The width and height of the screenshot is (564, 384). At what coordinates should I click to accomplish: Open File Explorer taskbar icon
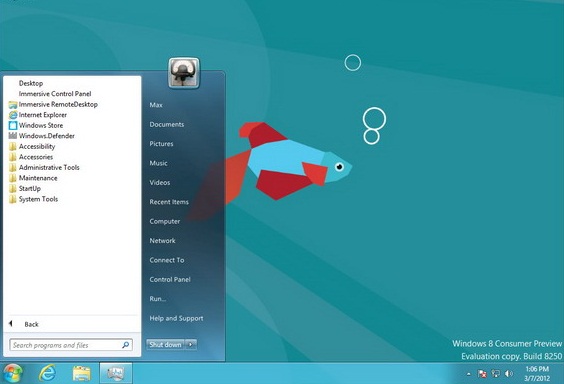tap(82, 373)
